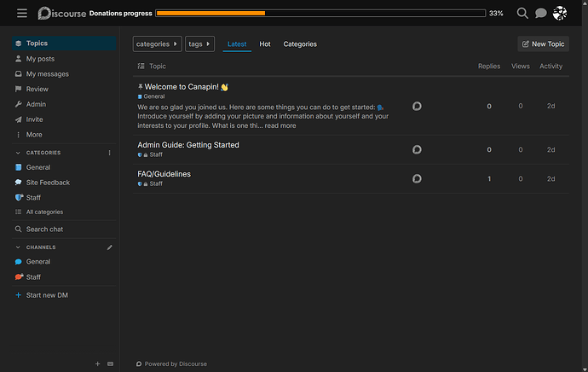Open poster avatar on FAQ/Guidelines row
Viewport: 588px width, 372px height.
tap(417, 178)
